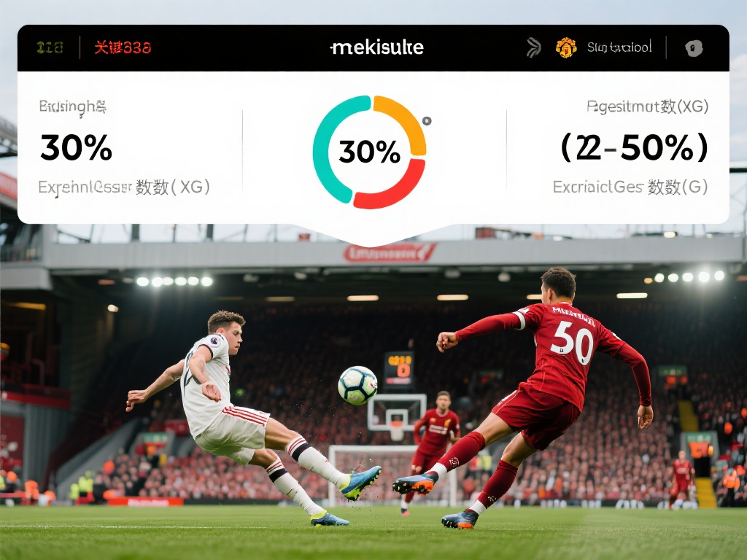Screen dimensions: 747x560
Task: Click the 30% value inside the donut chart
Action: tap(369, 152)
